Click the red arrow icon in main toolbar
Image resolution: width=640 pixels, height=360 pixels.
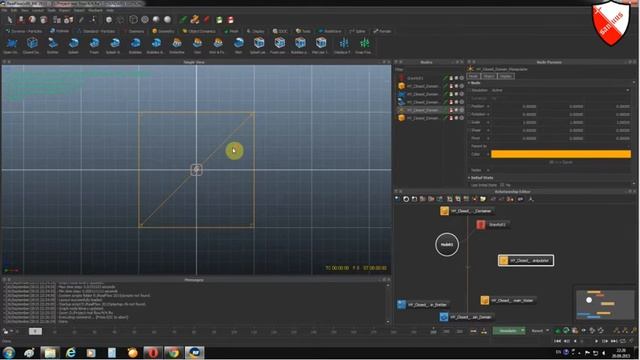point(207,20)
